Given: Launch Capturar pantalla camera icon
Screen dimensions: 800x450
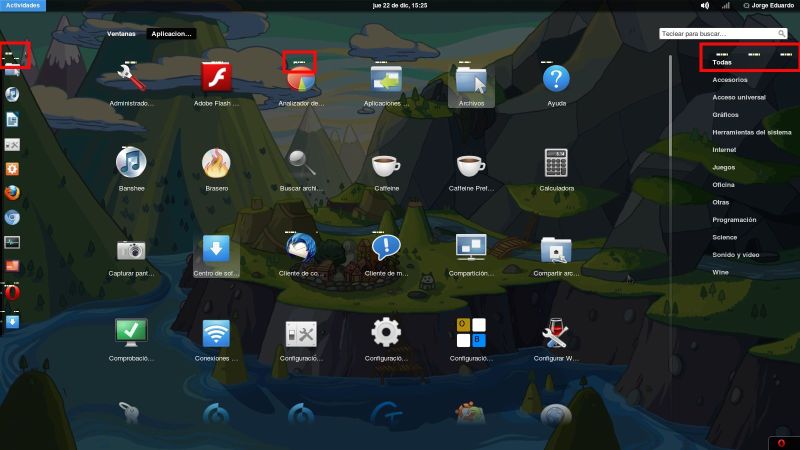Looking at the screenshot, I should click(131, 250).
